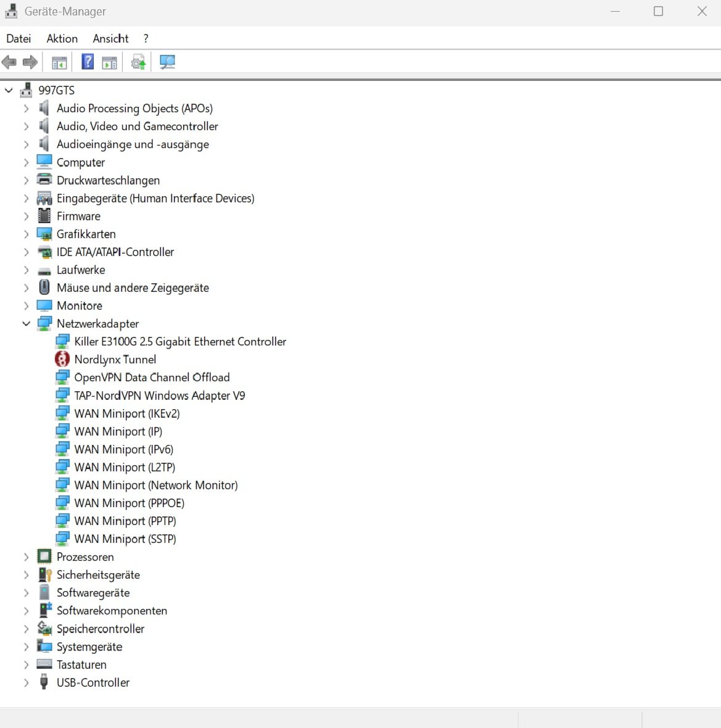
Task: Expand the USB-Controller category
Action: (27, 682)
